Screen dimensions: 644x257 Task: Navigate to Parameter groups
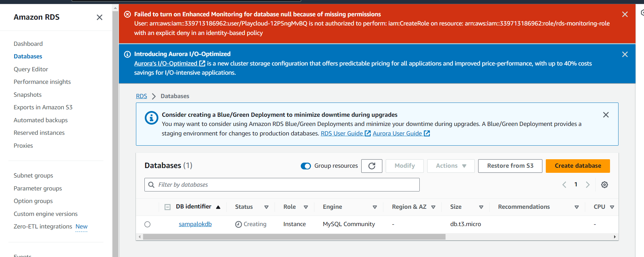coord(38,188)
